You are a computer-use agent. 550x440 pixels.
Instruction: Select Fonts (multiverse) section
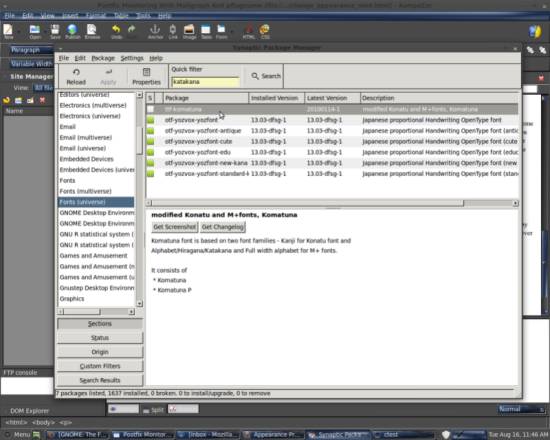coord(86,191)
